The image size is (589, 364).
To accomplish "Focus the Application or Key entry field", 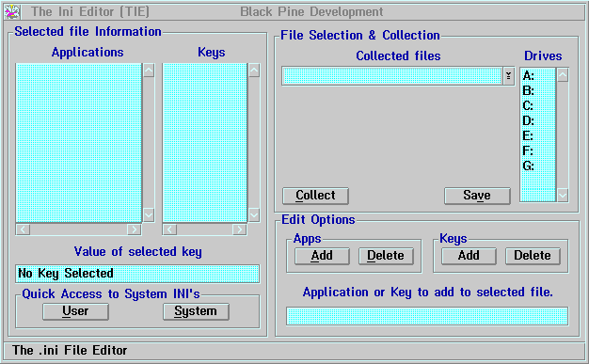I will pos(427,316).
